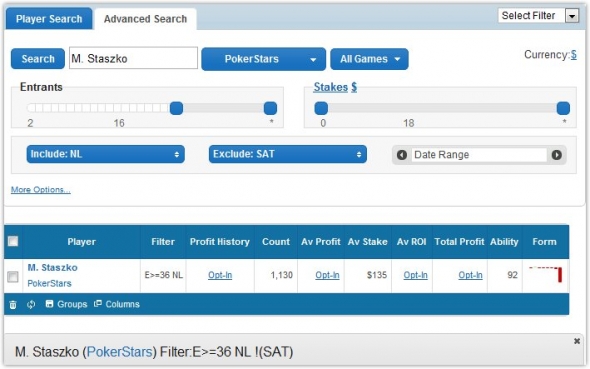Click PokerStars link under M. Staszko

pyautogui.click(x=49, y=283)
